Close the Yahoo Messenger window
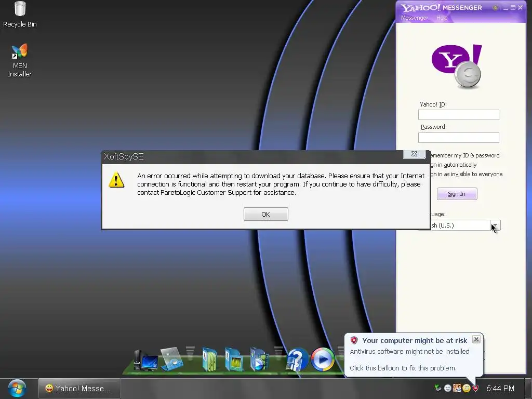This screenshot has height=399, width=532. click(521, 7)
